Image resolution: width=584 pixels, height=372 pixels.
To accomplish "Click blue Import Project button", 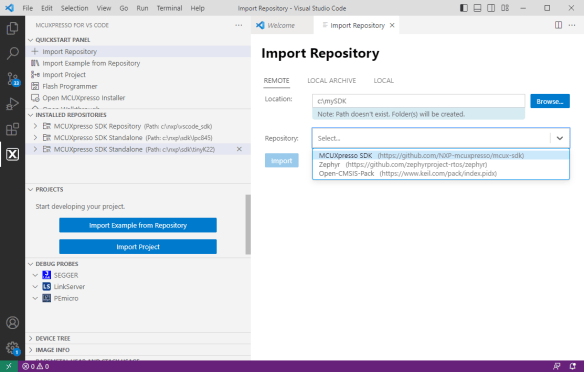I will pyautogui.click(x=138, y=247).
